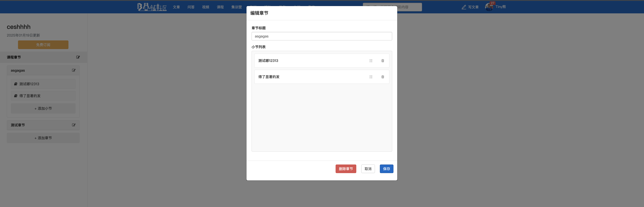Select the 测试章节 chapter row
The width and height of the screenshot is (644, 207).
click(x=43, y=125)
